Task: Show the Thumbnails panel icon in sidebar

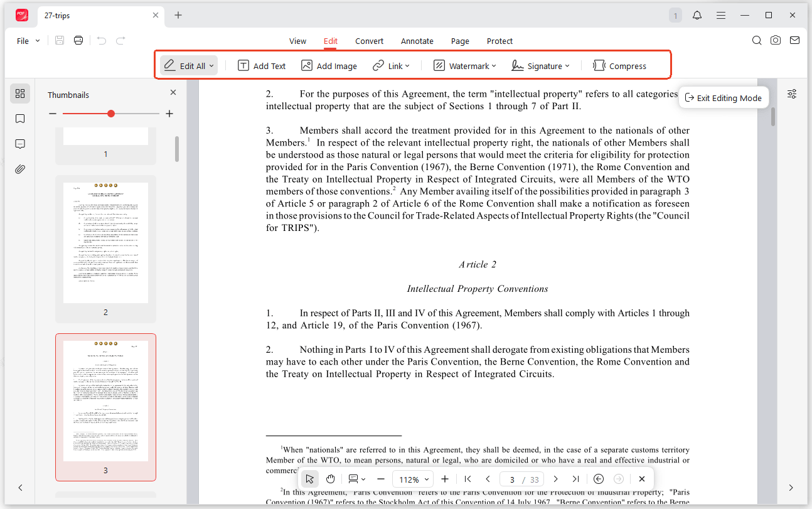Action: point(20,94)
